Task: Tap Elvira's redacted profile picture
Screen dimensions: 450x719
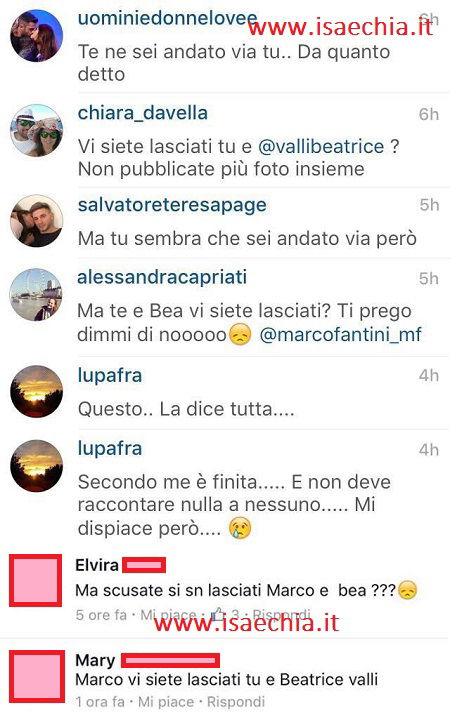Action: tap(36, 580)
